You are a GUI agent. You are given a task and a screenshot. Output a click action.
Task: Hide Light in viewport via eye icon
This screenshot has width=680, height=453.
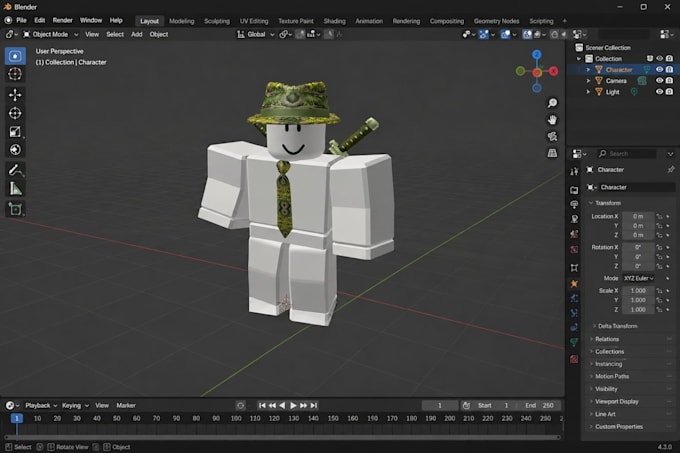click(659, 91)
